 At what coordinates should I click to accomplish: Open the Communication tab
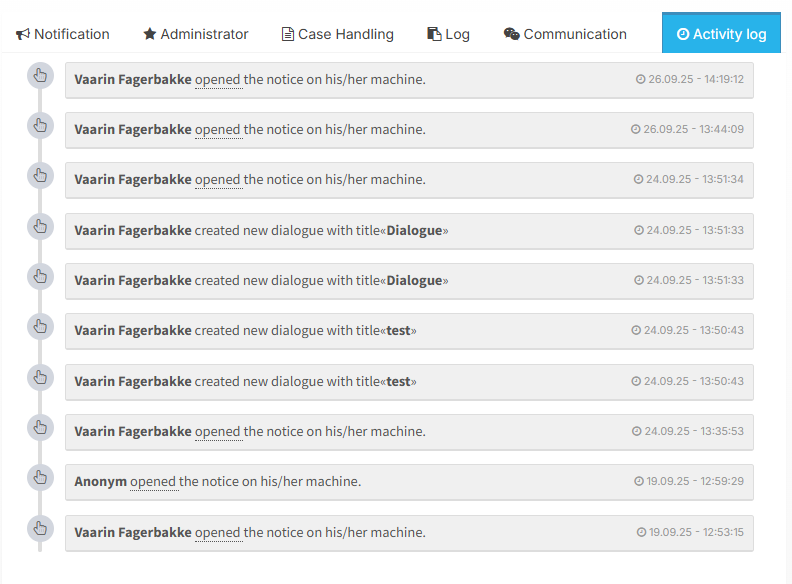coord(565,34)
